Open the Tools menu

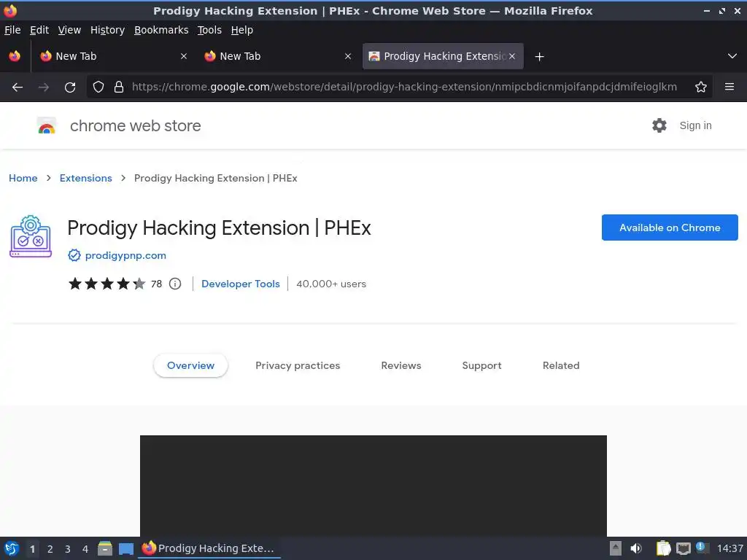pyautogui.click(x=209, y=30)
